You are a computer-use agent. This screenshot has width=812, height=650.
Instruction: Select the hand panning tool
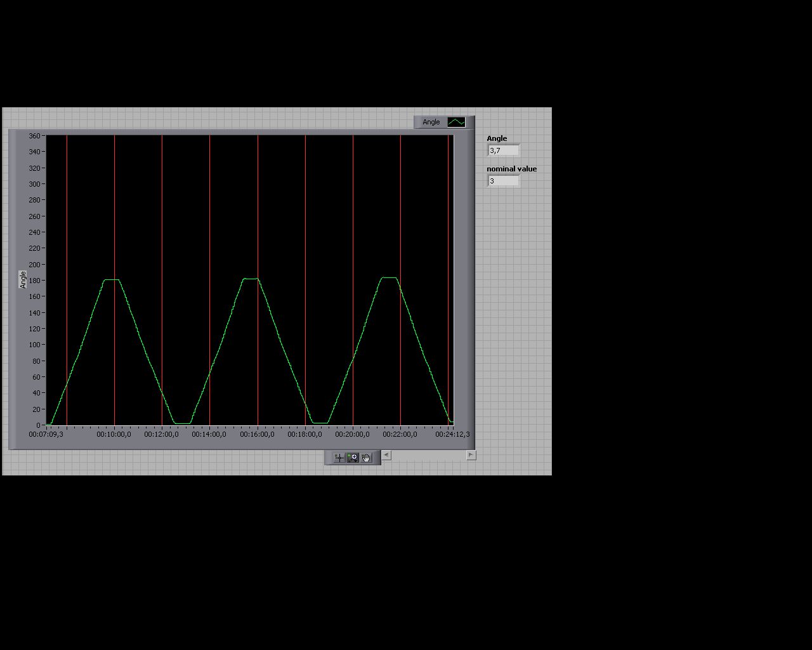[366, 458]
